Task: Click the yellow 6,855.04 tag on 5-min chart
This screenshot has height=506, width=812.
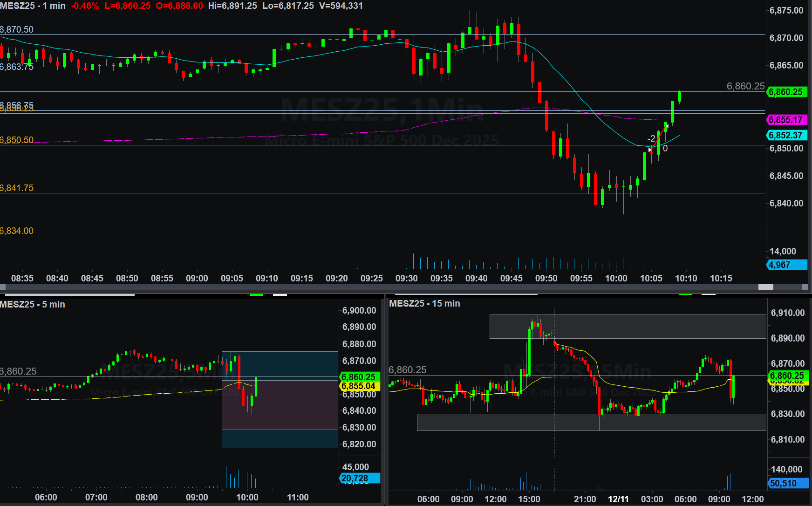Action: pyautogui.click(x=359, y=386)
